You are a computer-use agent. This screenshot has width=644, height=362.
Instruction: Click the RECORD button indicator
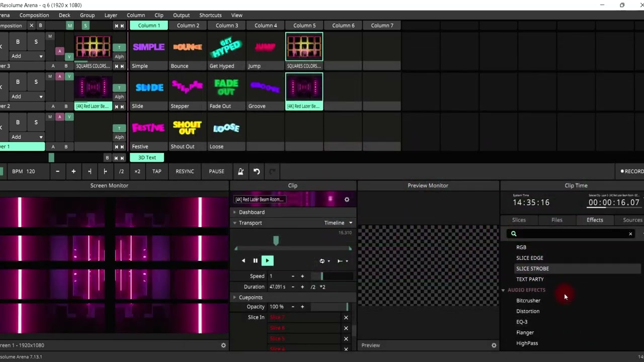632,171
